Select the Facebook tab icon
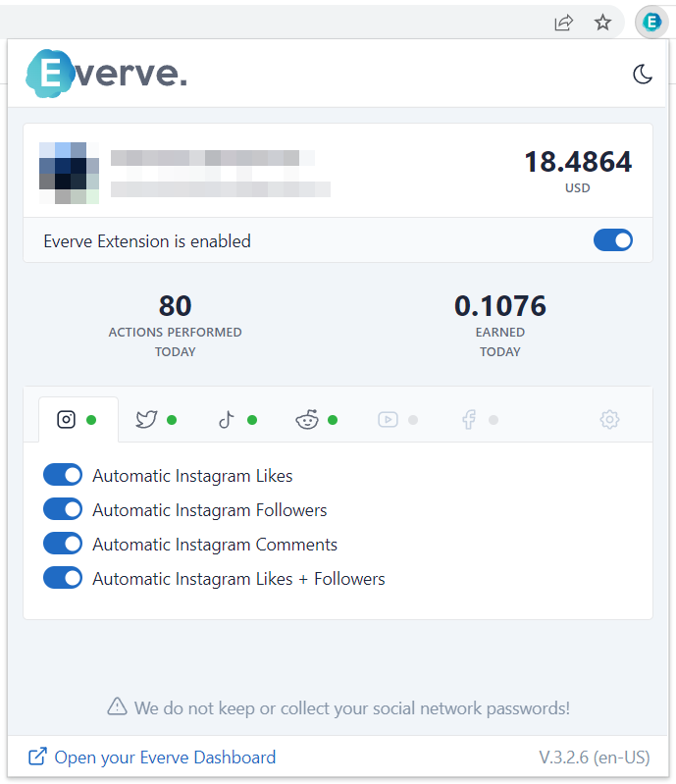This screenshot has width=676, height=784. [469, 420]
